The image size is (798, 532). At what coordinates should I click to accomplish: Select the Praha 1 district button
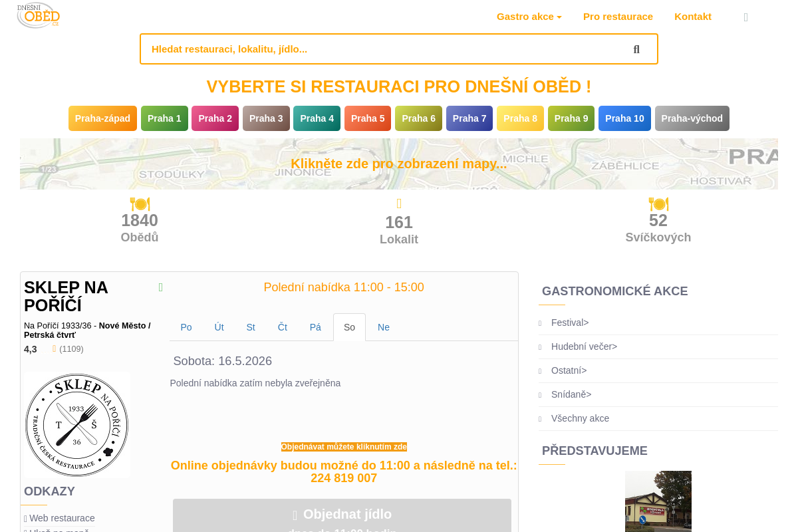(x=164, y=118)
